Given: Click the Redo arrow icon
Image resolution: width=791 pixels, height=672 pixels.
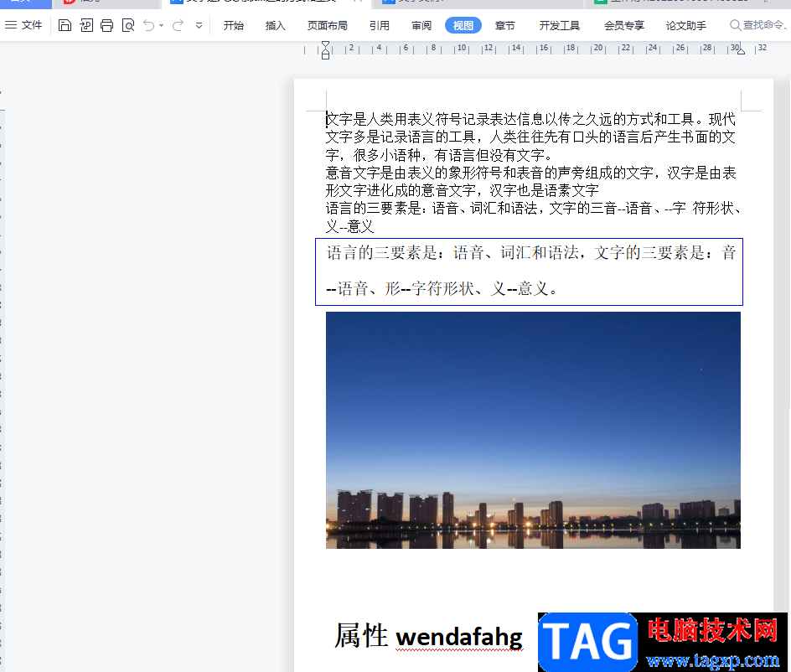Looking at the screenshot, I should pyautogui.click(x=178, y=25).
